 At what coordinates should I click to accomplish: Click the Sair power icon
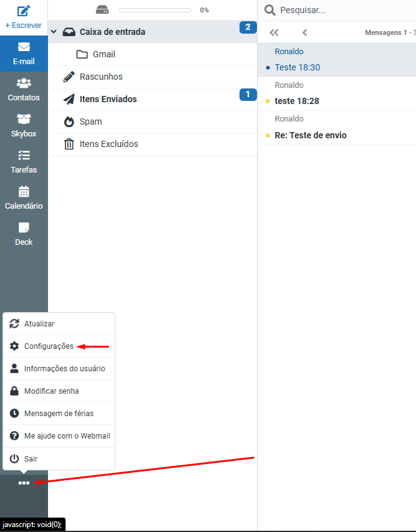point(14,458)
